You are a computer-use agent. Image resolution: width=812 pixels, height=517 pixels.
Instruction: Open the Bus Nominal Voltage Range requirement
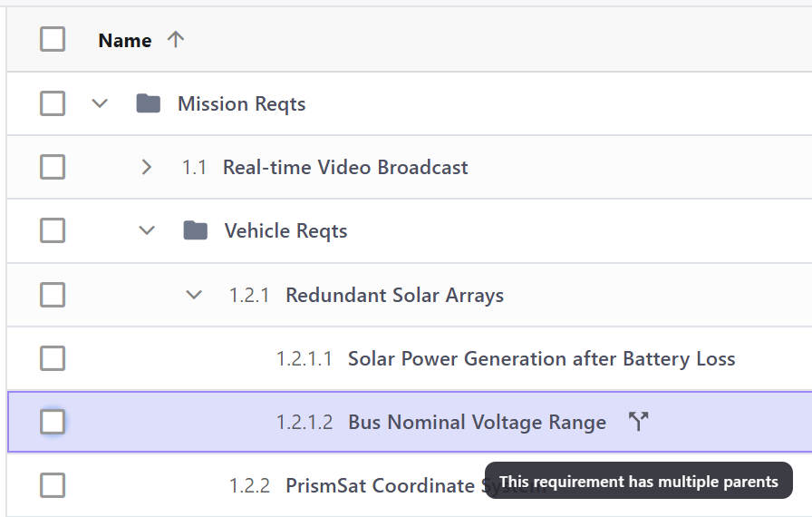pos(477,422)
